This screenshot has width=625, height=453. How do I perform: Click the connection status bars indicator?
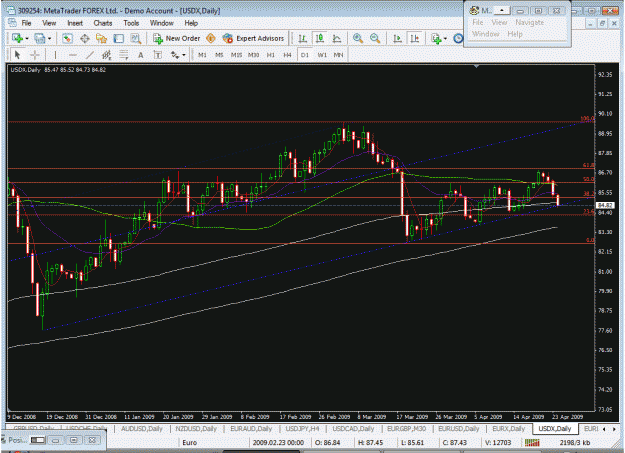click(x=532, y=442)
